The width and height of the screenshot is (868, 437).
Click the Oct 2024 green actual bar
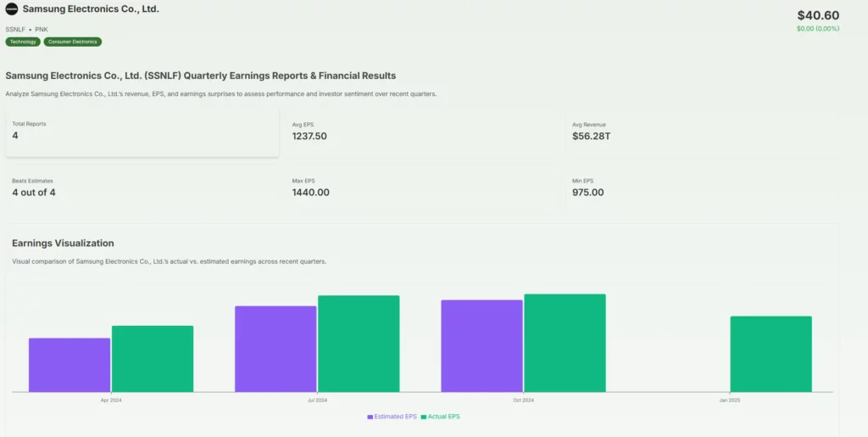565,343
